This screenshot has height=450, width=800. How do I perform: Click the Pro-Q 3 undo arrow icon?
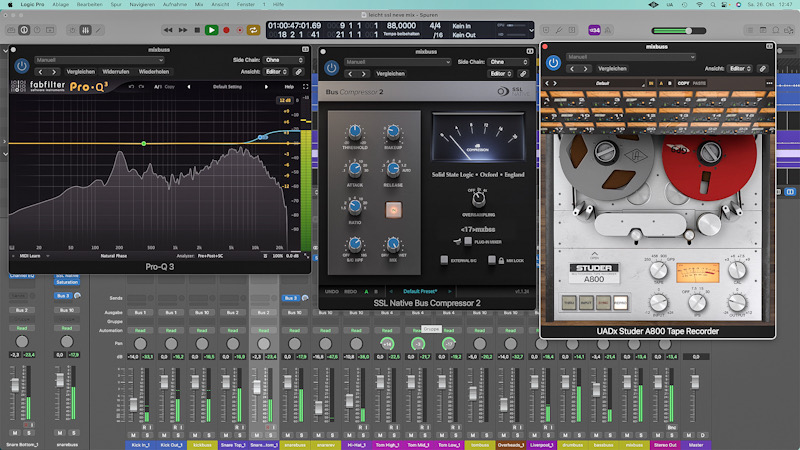click(x=132, y=87)
